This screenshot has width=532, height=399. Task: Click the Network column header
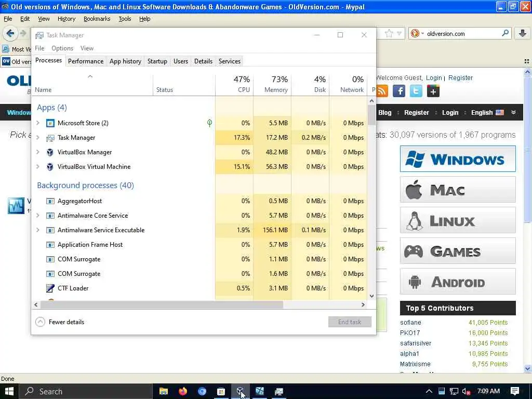(349, 84)
